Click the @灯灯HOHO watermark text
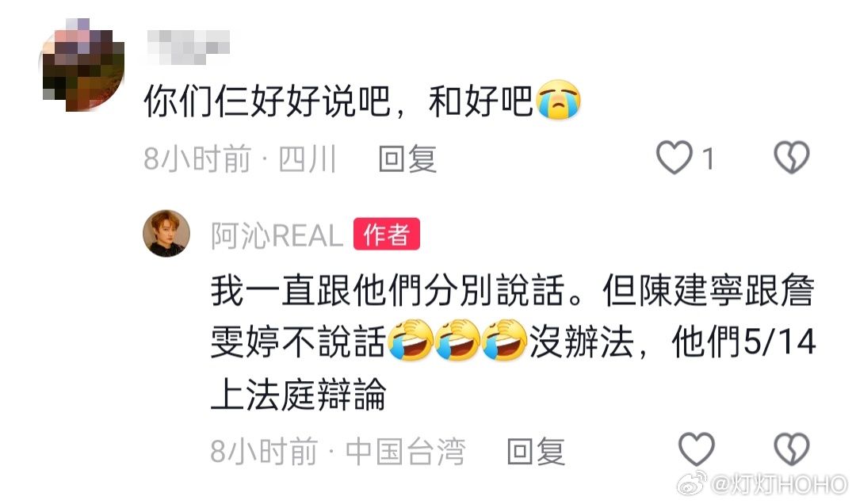 (780, 484)
